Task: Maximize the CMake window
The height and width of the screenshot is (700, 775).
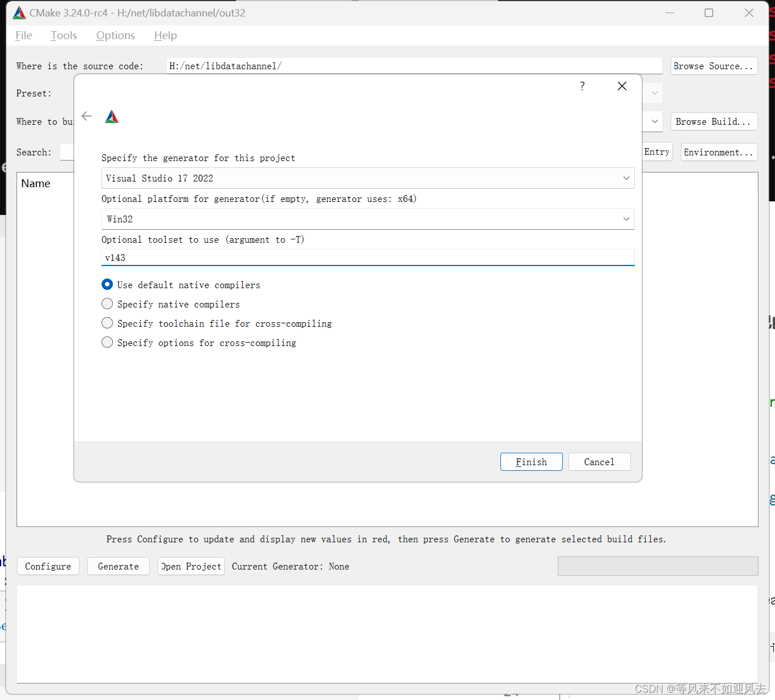Action: (709, 12)
